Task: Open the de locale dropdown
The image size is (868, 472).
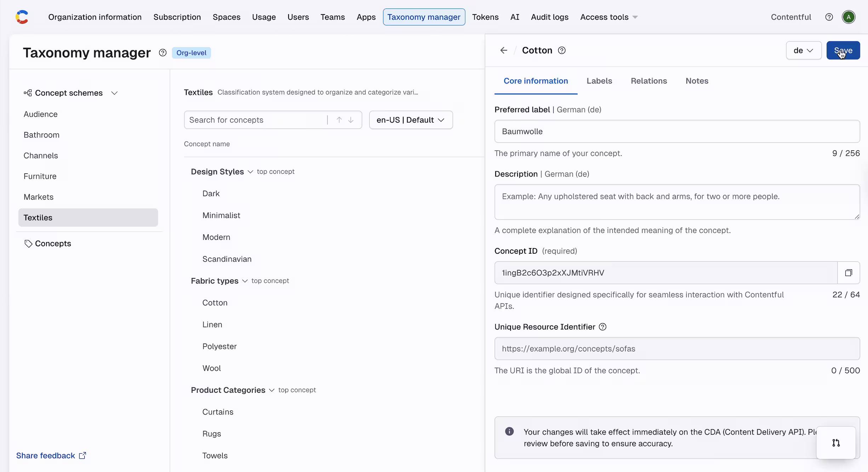Action: [804, 50]
